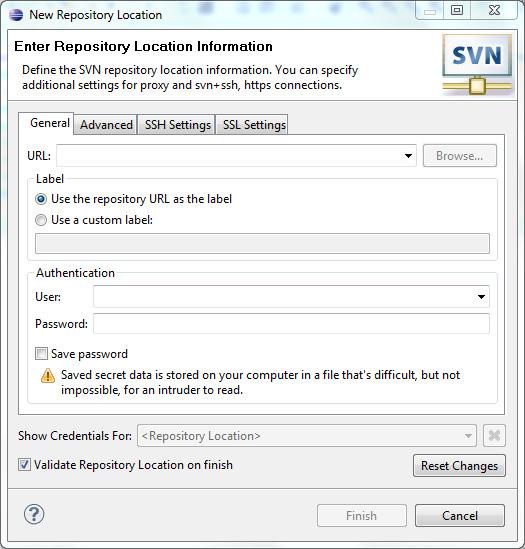
Task: Open the SSH Settings tab
Action: click(178, 125)
